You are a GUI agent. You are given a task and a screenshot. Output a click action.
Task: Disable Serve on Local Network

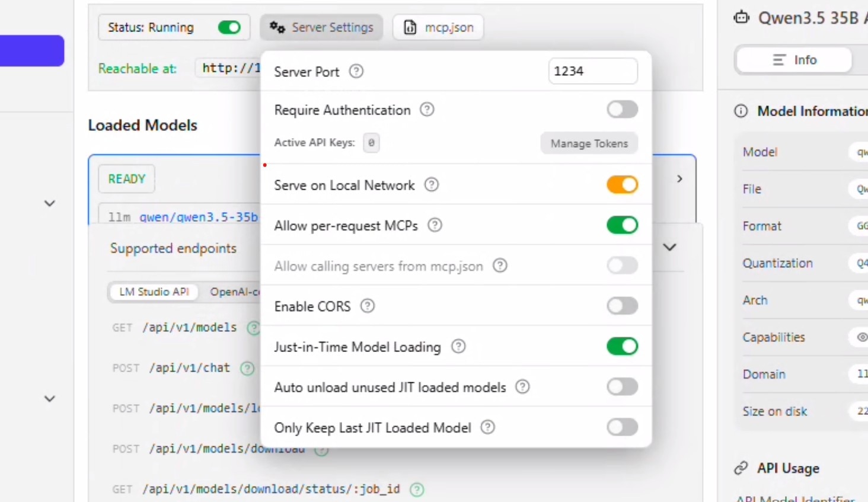click(621, 184)
